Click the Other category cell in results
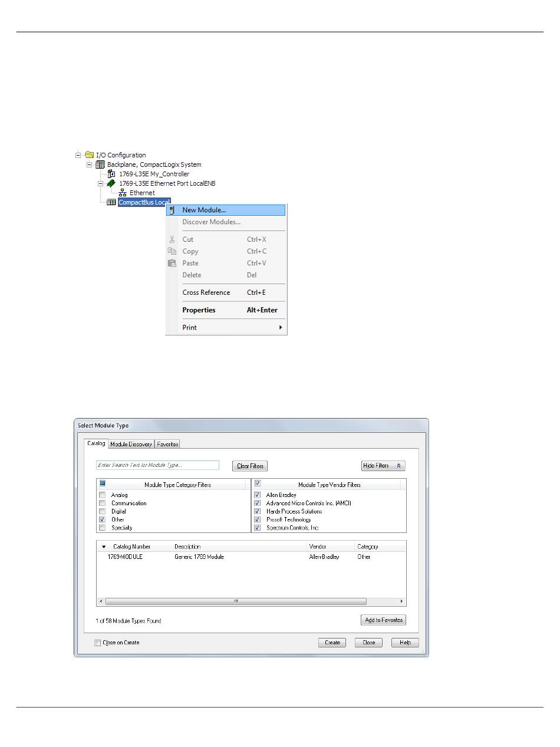The image size is (560, 747). [364, 557]
